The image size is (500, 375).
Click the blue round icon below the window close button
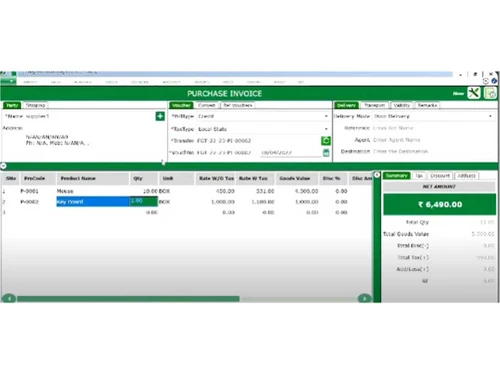pos(494,81)
